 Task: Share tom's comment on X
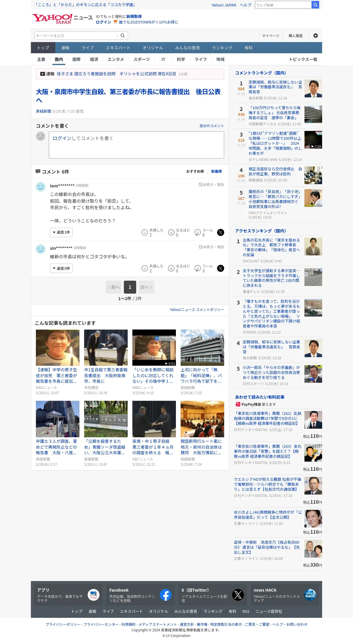coord(221,232)
